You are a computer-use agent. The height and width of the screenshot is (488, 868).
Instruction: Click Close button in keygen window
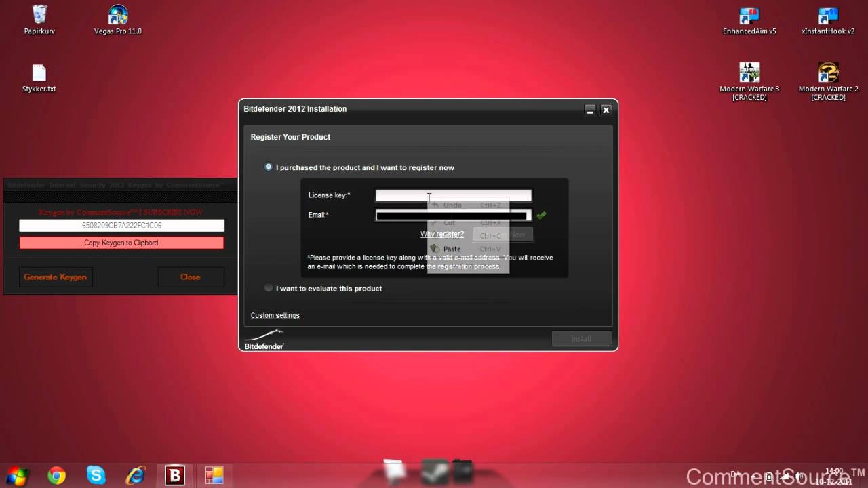pyautogui.click(x=191, y=277)
